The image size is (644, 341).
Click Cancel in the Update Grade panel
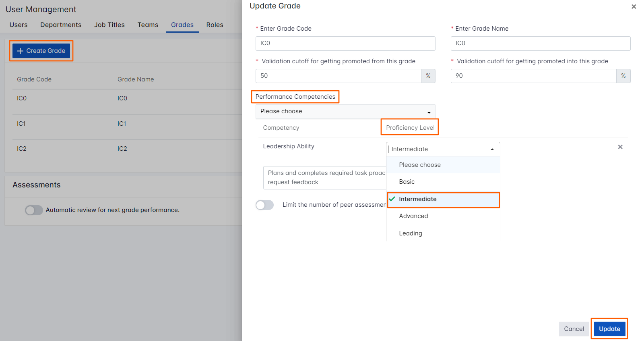click(x=574, y=329)
